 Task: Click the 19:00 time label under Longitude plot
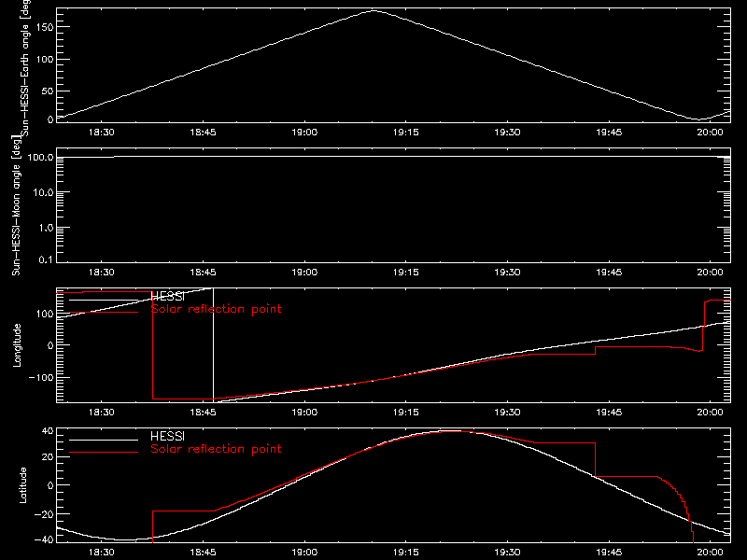(x=304, y=412)
